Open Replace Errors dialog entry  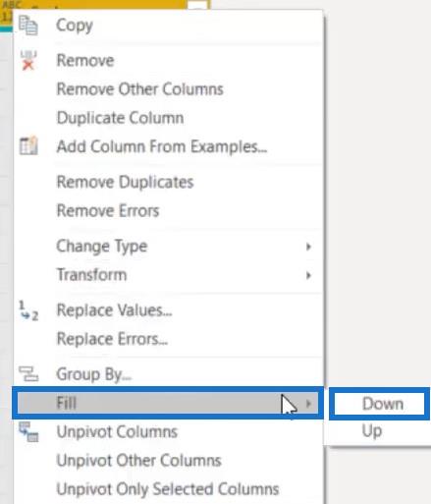pos(112,339)
